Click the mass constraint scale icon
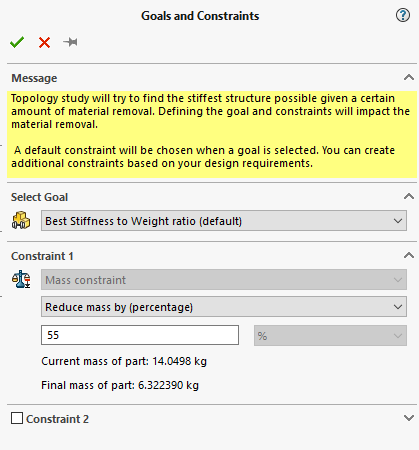Viewport: 419px width, 450px height. tap(21, 279)
